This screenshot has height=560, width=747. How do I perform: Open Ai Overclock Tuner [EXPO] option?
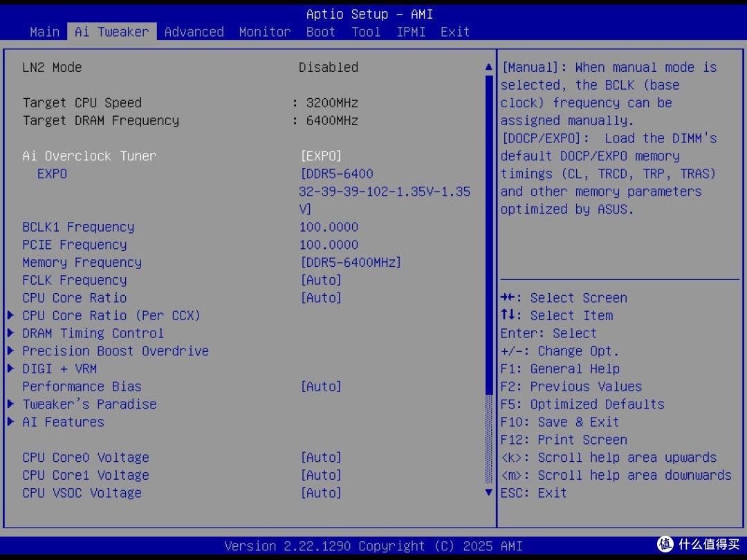(321, 156)
